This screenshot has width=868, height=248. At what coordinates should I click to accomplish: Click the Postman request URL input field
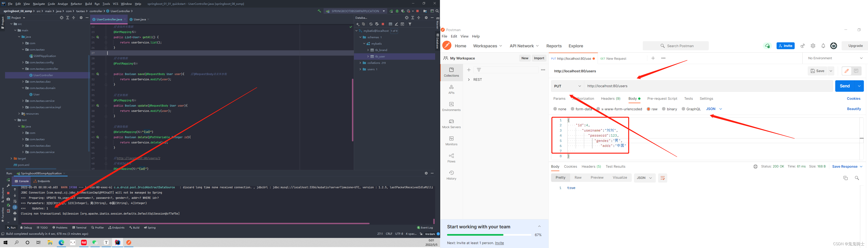[709, 86]
